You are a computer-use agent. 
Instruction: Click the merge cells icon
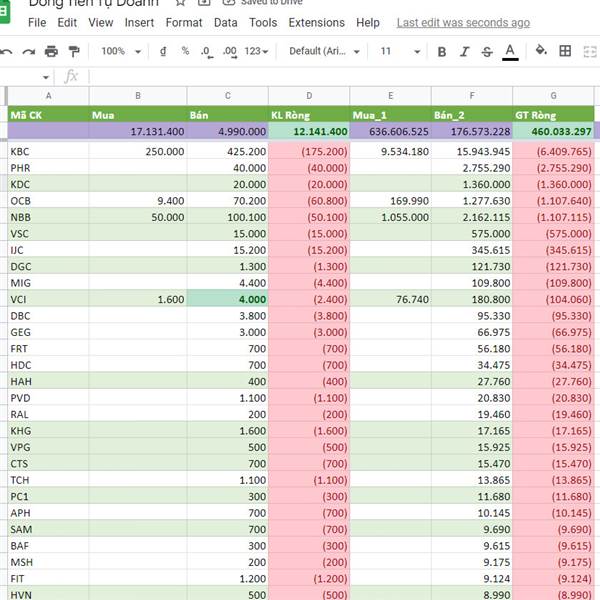(x=590, y=51)
